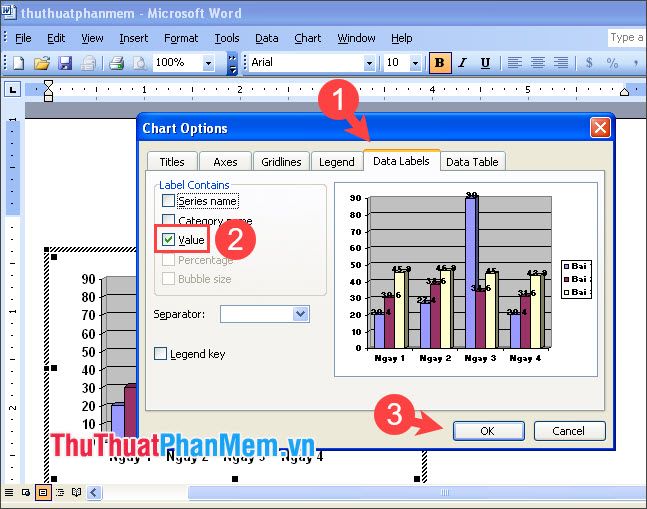
Task: Click the Cancel button
Action: pos(569,431)
